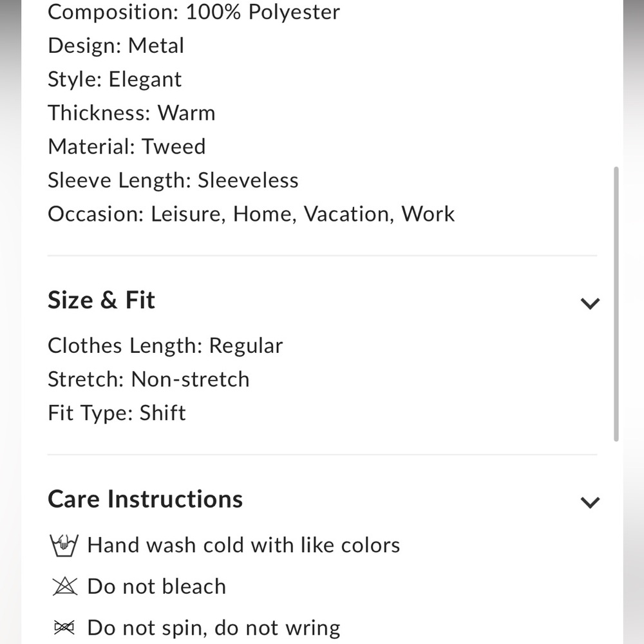This screenshot has height=644, width=644.
Task: Click the hand wash care icon
Action: (x=64, y=545)
